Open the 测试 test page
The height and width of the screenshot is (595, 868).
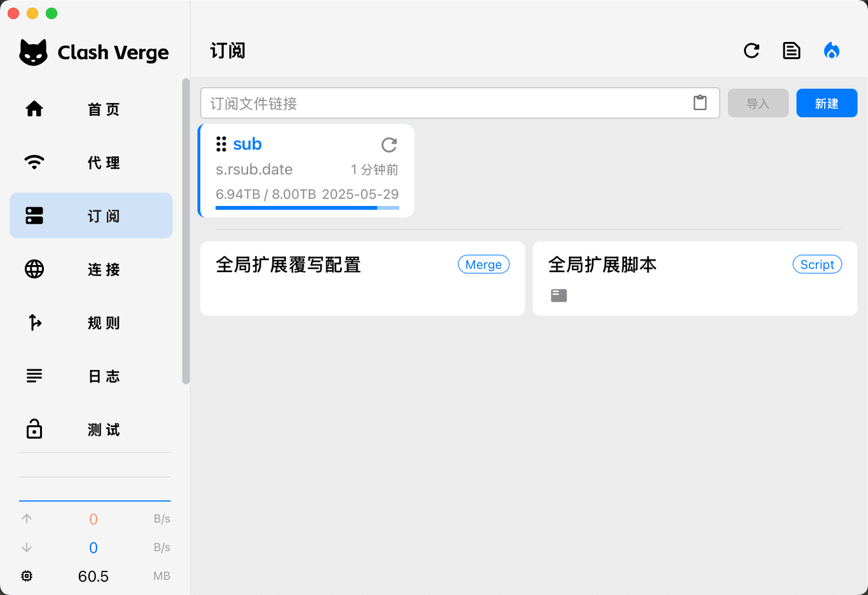[x=91, y=430]
